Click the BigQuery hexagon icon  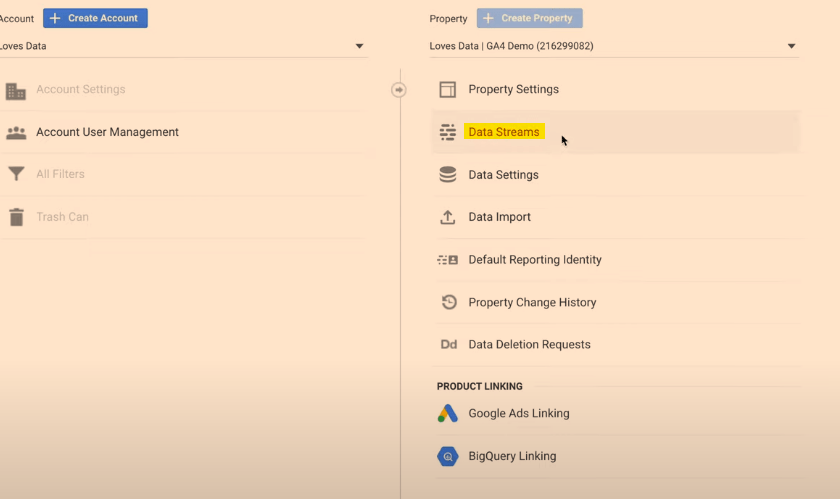tap(448, 457)
